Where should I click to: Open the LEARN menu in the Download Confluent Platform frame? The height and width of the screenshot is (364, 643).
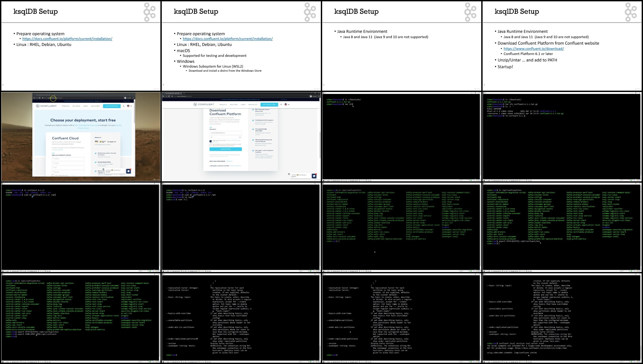(243, 104)
